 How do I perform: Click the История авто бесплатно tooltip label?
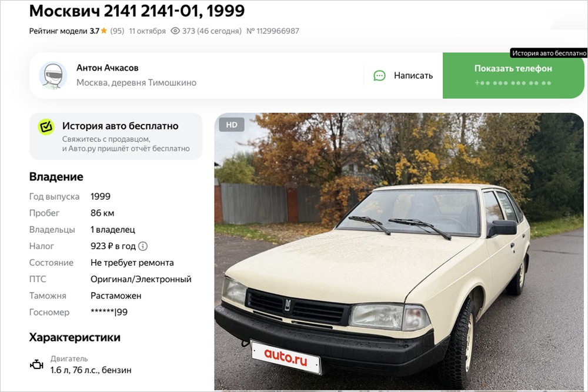click(549, 53)
